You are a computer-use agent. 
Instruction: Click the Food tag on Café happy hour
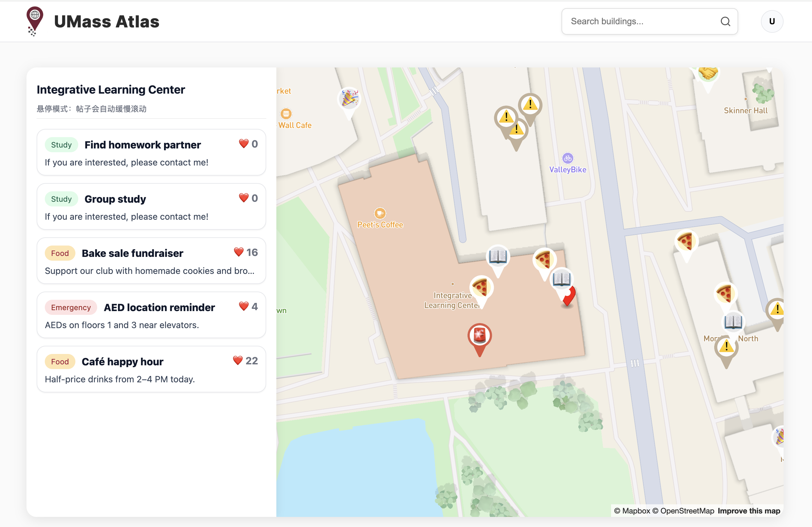click(60, 362)
